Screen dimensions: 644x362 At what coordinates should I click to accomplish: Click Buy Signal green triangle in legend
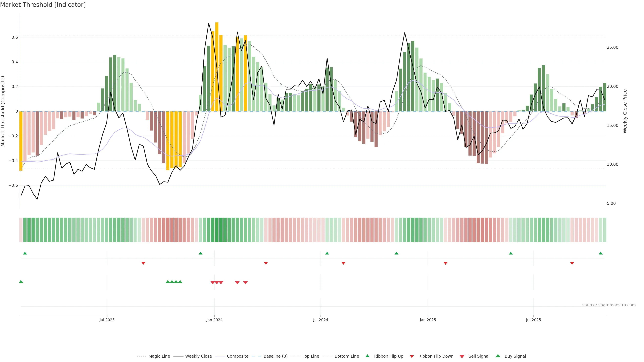pos(498,356)
